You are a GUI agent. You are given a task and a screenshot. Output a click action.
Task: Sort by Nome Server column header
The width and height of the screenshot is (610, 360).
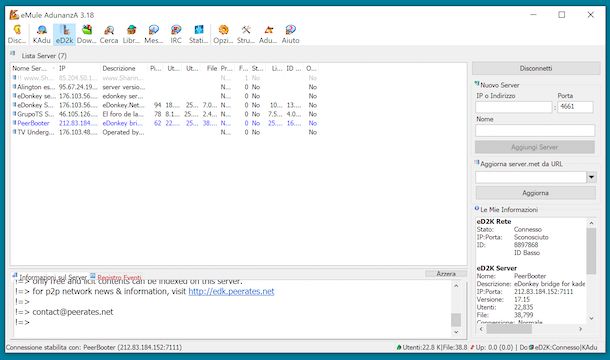(x=33, y=68)
